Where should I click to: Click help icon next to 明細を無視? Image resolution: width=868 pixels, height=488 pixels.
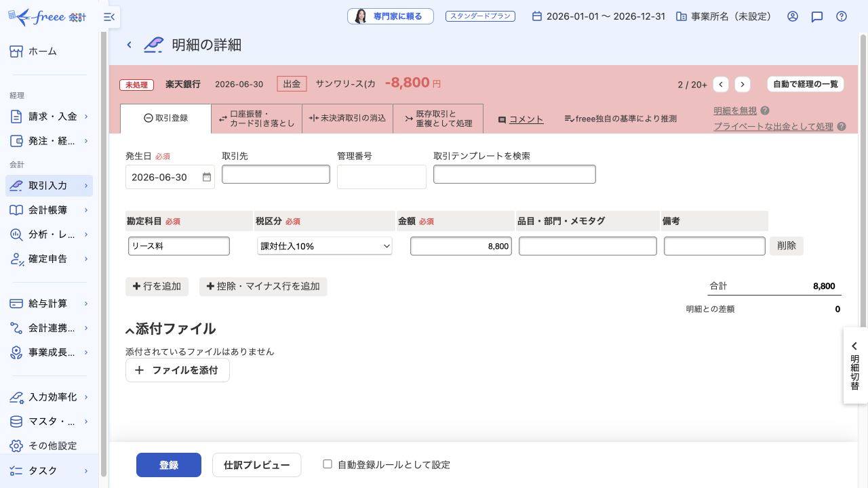(765, 110)
